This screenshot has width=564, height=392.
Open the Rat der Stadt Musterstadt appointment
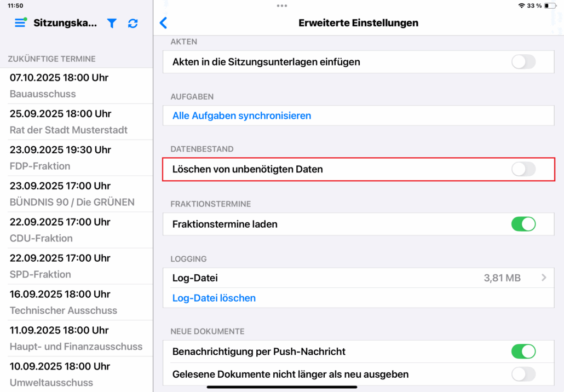(x=77, y=122)
